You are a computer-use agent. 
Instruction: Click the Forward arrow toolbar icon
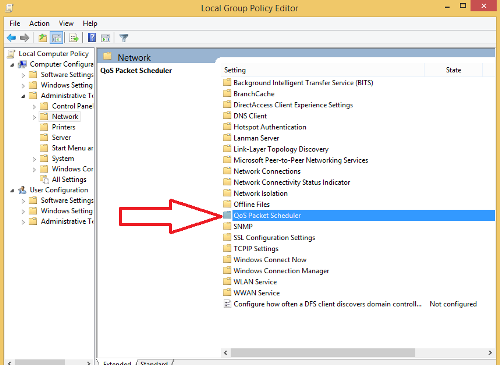[x=25, y=38]
